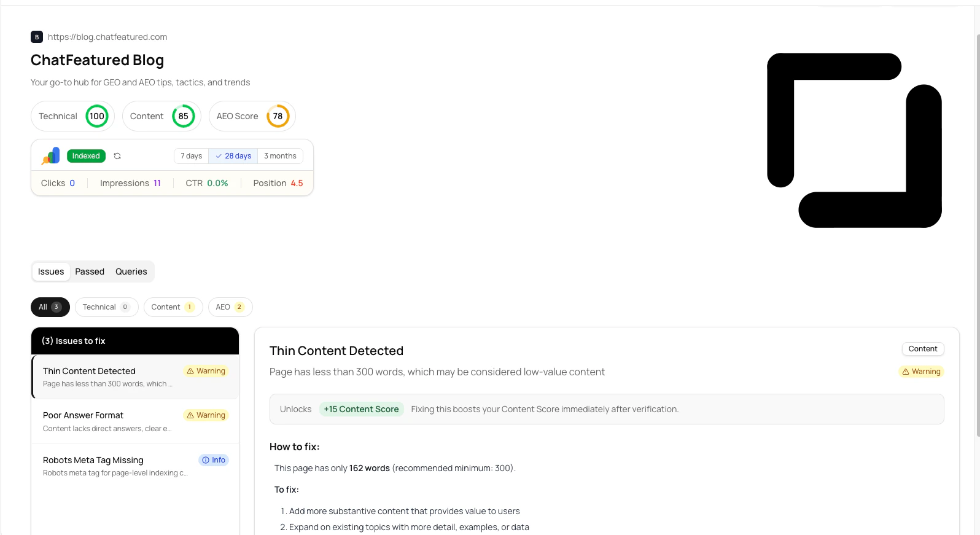Click the Position 4.5 metric
980x535 pixels.
point(278,183)
